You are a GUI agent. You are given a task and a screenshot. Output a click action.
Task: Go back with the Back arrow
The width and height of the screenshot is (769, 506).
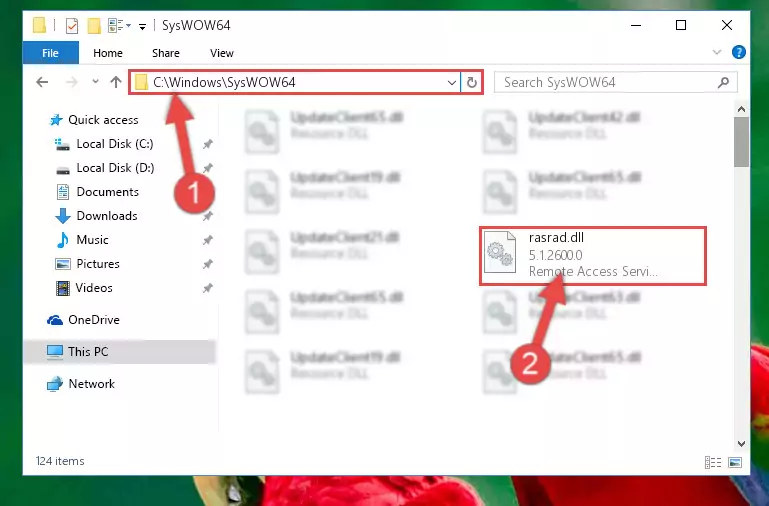[x=42, y=82]
